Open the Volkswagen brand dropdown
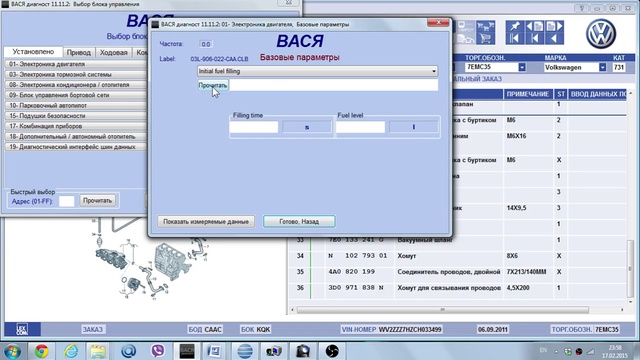Viewport: 640px width, 360px height. point(602,67)
